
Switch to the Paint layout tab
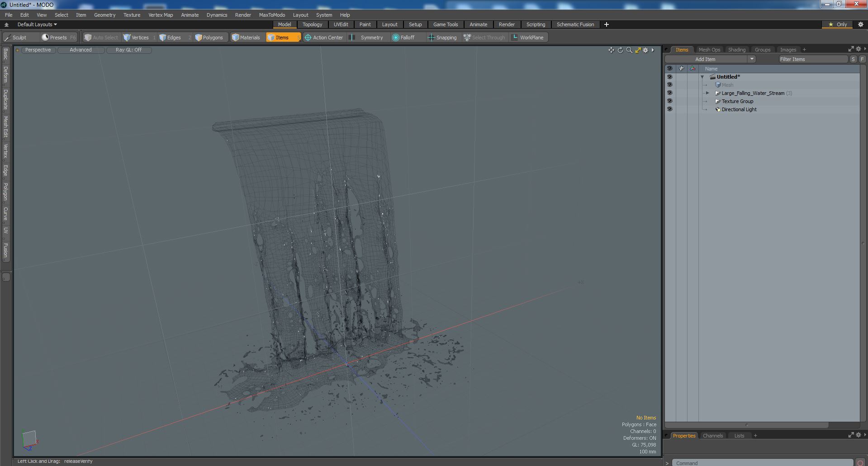pyautogui.click(x=365, y=24)
